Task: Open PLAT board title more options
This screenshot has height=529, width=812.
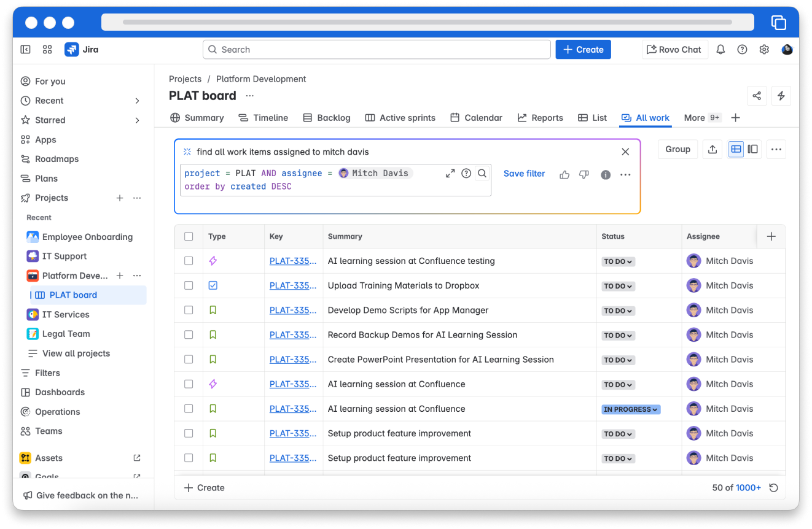Action: coord(249,96)
